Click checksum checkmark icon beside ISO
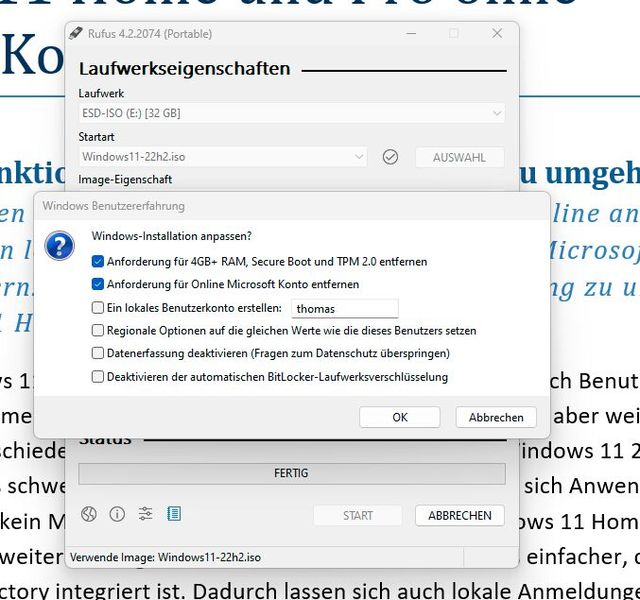This screenshot has width=640, height=600. click(x=390, y=157)
